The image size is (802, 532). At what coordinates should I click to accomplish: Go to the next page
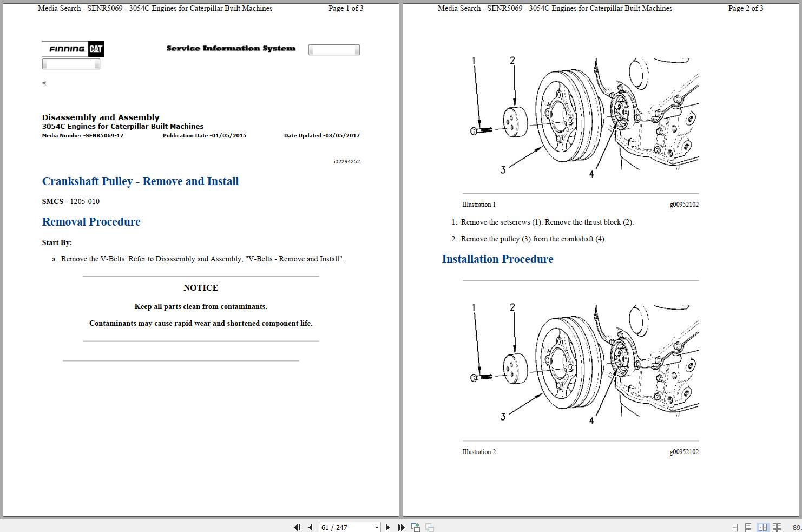pyautogui.click(x=388, y=527)
